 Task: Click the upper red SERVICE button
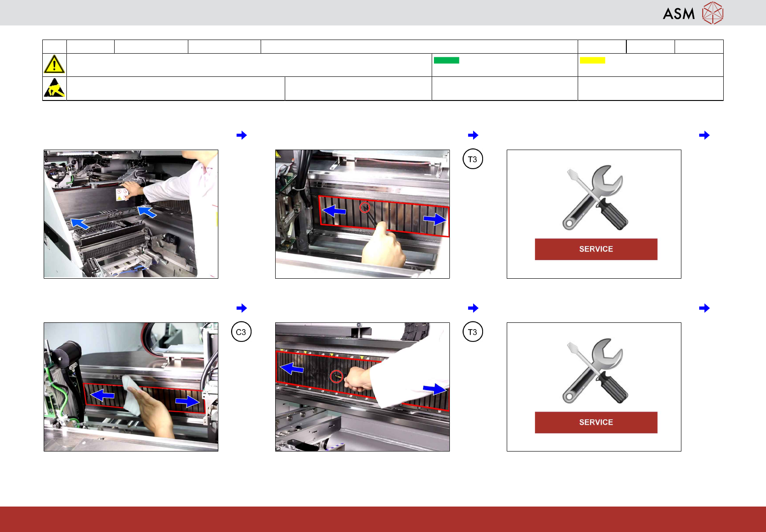click(596, 249)
